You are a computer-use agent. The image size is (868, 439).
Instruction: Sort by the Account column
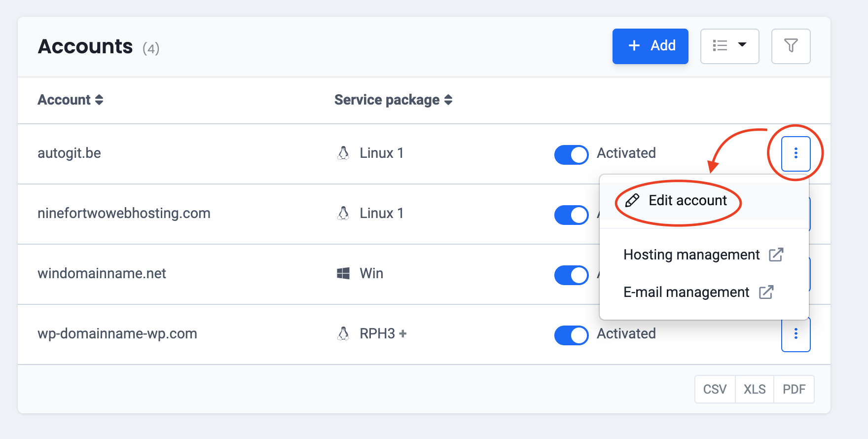tap(70, 100)
